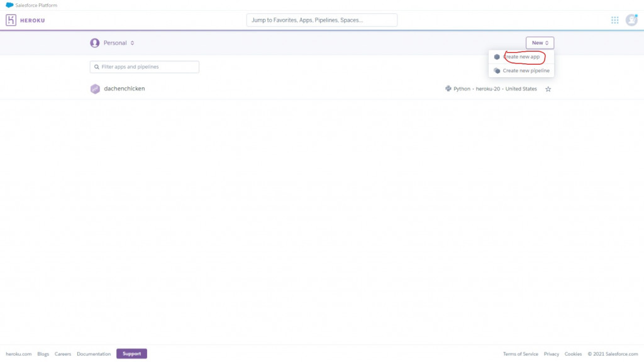The height and width of the screenshot is (362, 644).
Task: Open Terms of Service link
Action: (520, 354)
